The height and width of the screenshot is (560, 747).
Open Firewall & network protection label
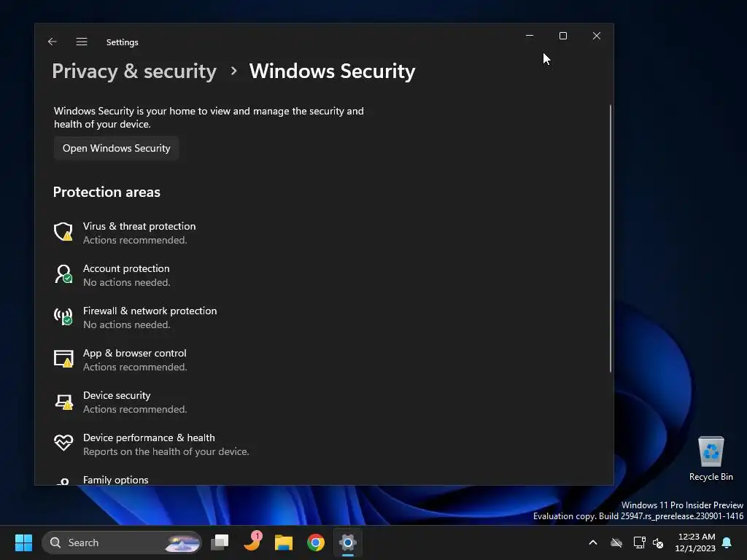click(x=150, y=311)
